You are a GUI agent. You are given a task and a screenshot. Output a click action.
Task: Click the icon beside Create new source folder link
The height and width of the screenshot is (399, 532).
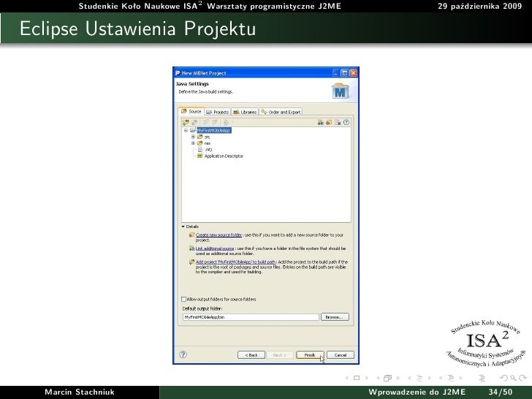pos(191,235)
